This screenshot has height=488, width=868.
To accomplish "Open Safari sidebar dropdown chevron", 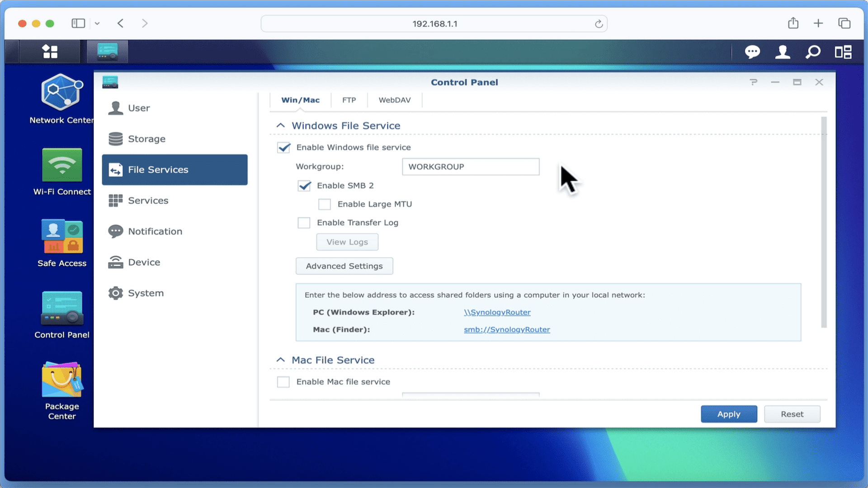I will click(97, 23).
